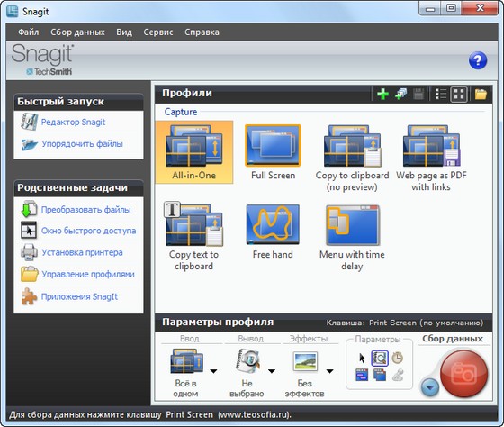
Task: Open the blue help question mark
Action: click(478, 60)
